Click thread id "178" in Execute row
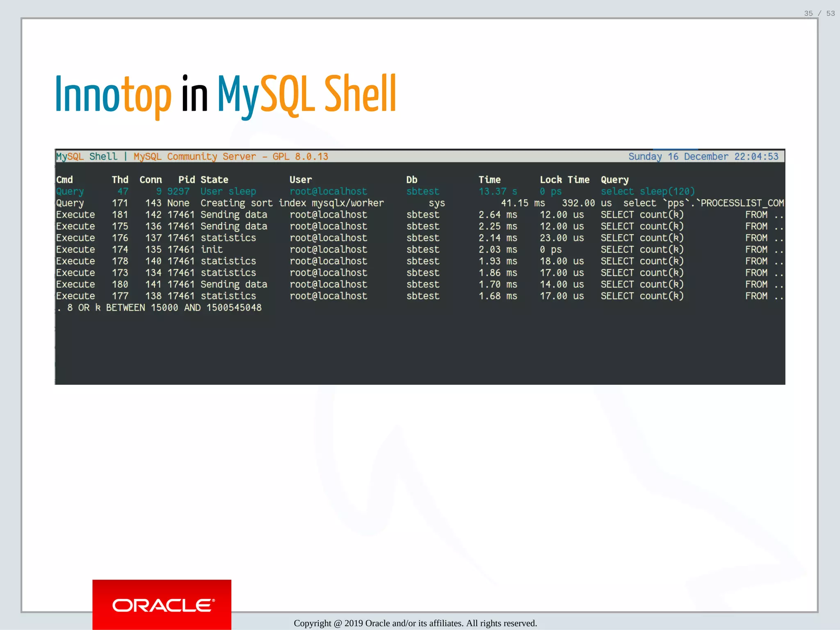840x630 pixels. (120, 261)
